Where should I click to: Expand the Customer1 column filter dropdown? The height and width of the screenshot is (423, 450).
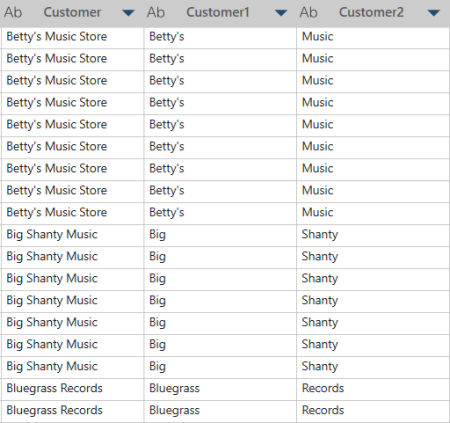click(x=281, y=13)
